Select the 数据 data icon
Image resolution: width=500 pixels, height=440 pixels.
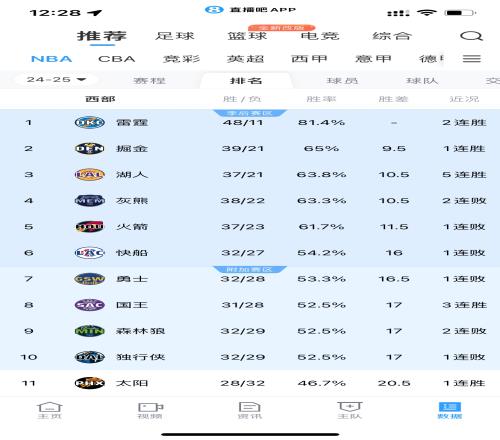pyautogui.click(x=450, y=410)
